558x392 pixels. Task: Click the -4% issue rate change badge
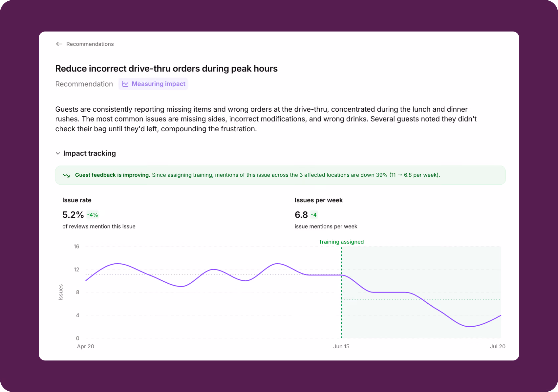pos(93,215)
